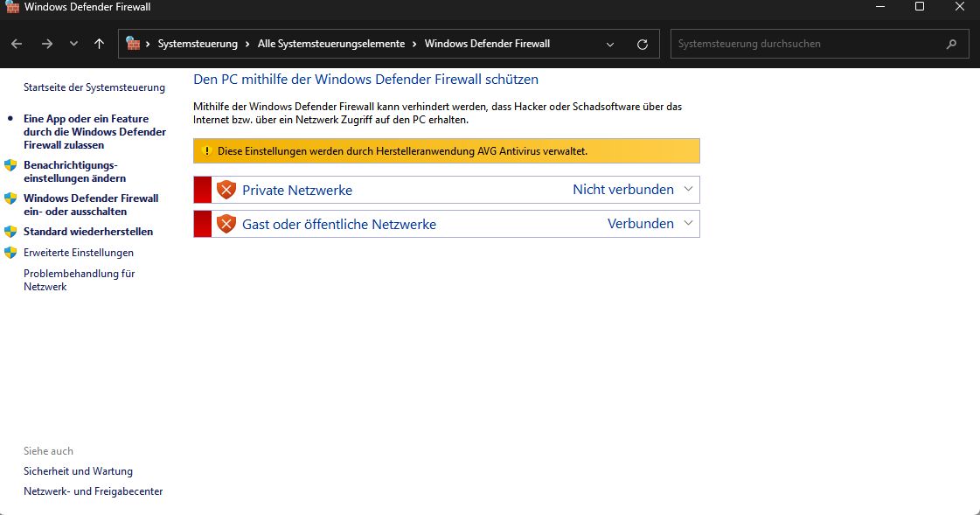Screen dimensions: 980x515
Task: Go up one level with up arrow
Action: click(99, 44)
